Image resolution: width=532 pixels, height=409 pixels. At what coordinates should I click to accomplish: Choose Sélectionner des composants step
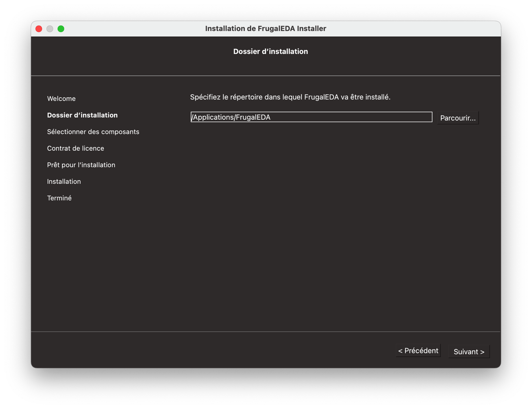pos(93,132)
